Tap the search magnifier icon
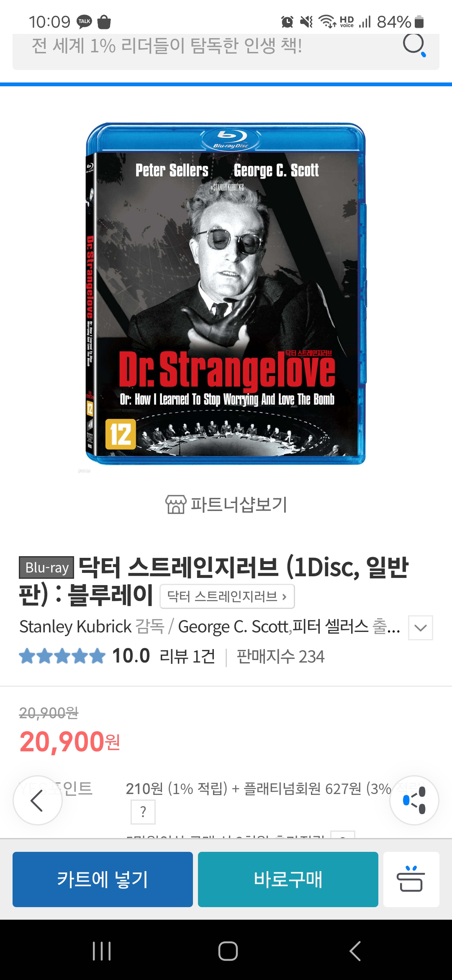The width and height of the screenshot is (452, 980). pyautogui.click(x=414, y=44)
